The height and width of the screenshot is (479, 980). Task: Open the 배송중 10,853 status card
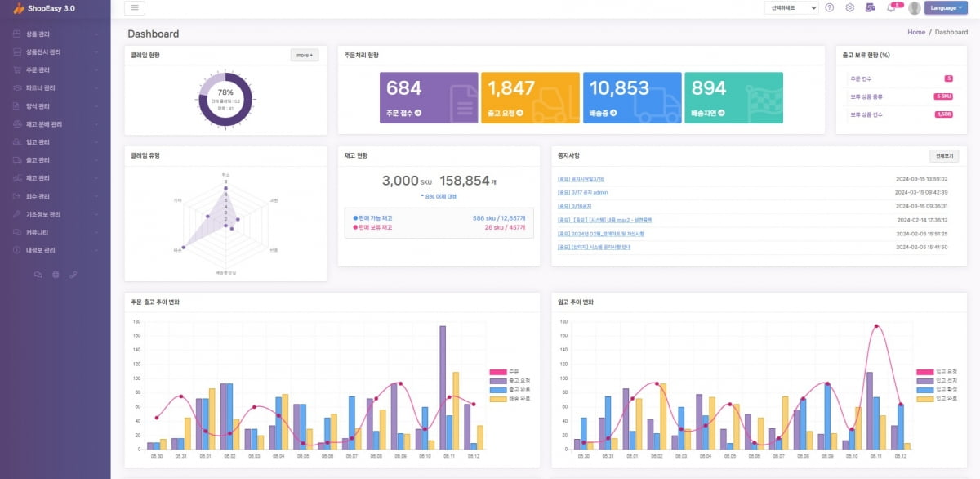pos(632,98)
